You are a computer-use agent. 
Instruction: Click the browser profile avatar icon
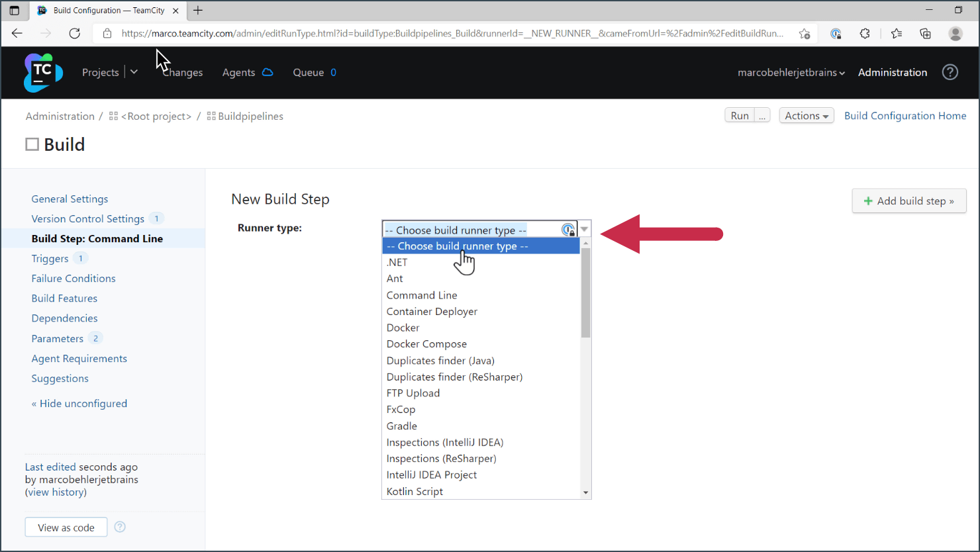[955, 33]
